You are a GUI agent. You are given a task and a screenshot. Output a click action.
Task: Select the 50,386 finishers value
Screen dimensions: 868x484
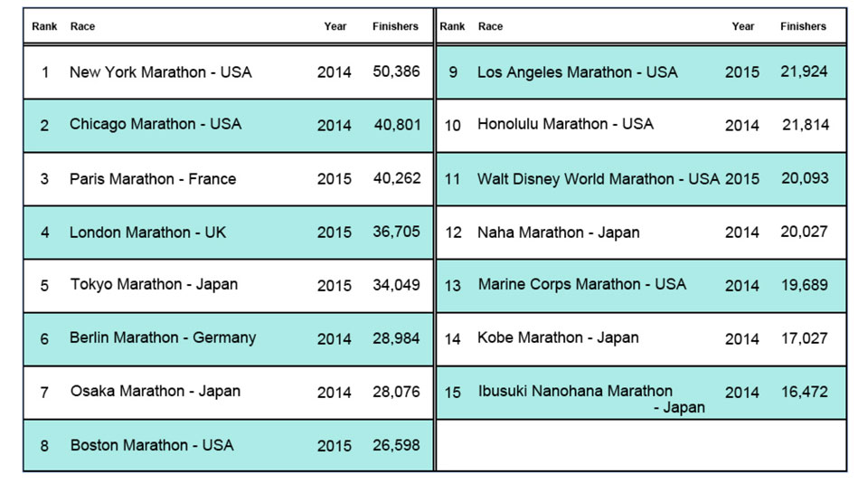396,71
